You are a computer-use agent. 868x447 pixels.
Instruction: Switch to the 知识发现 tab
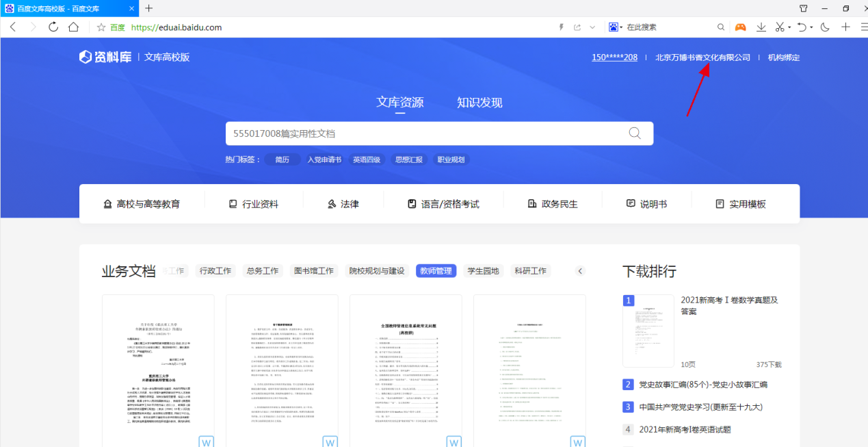click(479, 103)
